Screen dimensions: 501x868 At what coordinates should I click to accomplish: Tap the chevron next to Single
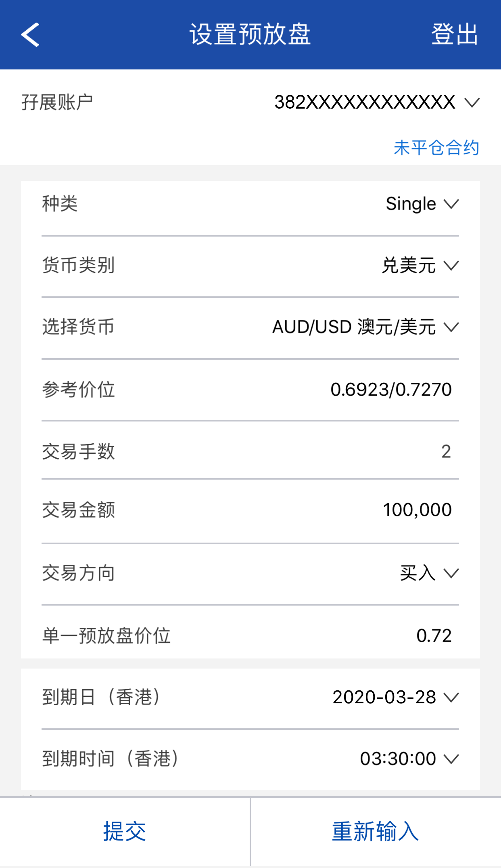point(451,204)
